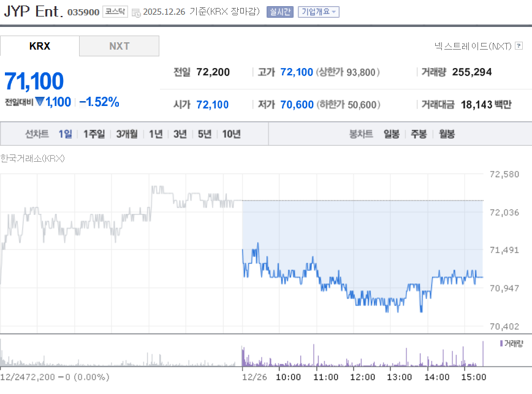Click the 10:00 time axis marker
Viewport: 532px width, 394px height.
[288, 377]
